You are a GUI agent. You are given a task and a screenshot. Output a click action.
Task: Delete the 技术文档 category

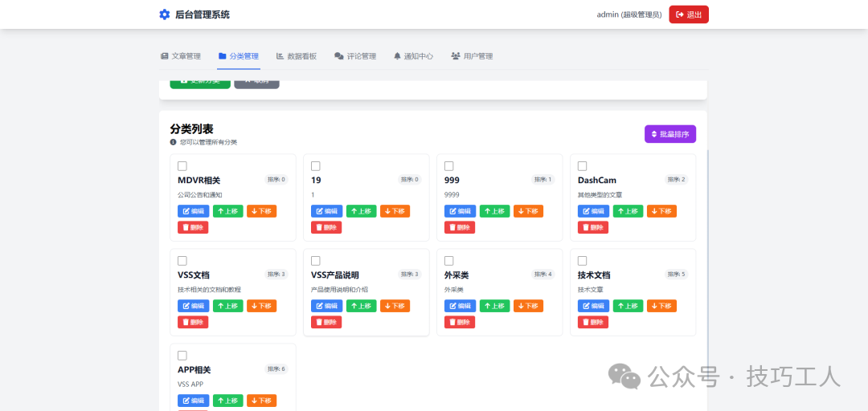pos(593,322)
